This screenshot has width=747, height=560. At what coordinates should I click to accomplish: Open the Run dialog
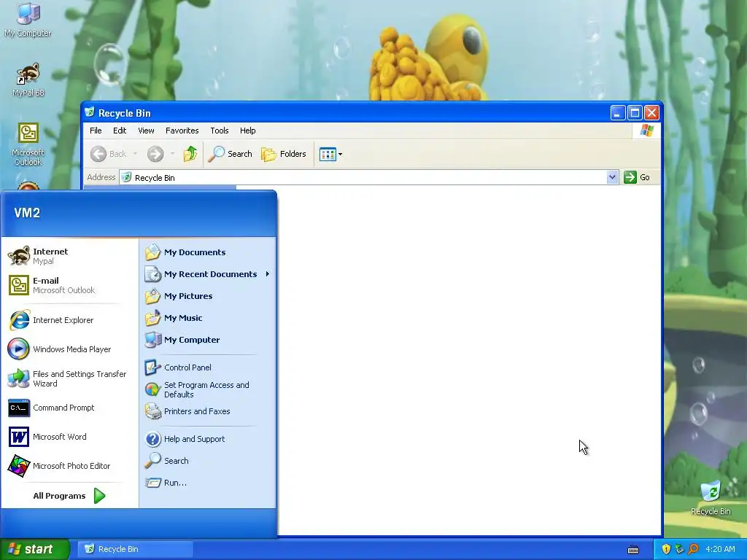click(x=208, y=483)
